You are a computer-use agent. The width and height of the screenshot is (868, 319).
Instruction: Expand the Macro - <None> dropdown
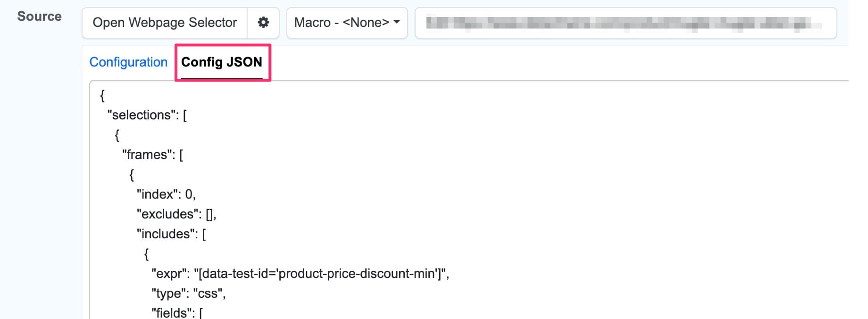pos(347,22)
